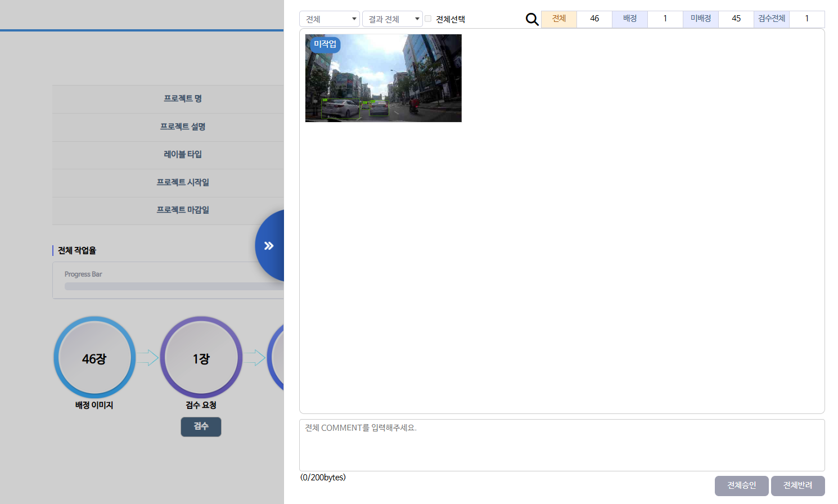Viewport: 838px width, 504px height.
Task: Expand the 결과 전체 dropdown
Action: click(x=392, y=19)
